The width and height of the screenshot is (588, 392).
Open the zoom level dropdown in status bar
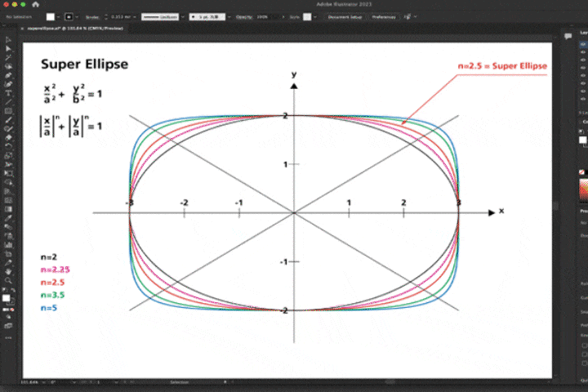point(44,382)
